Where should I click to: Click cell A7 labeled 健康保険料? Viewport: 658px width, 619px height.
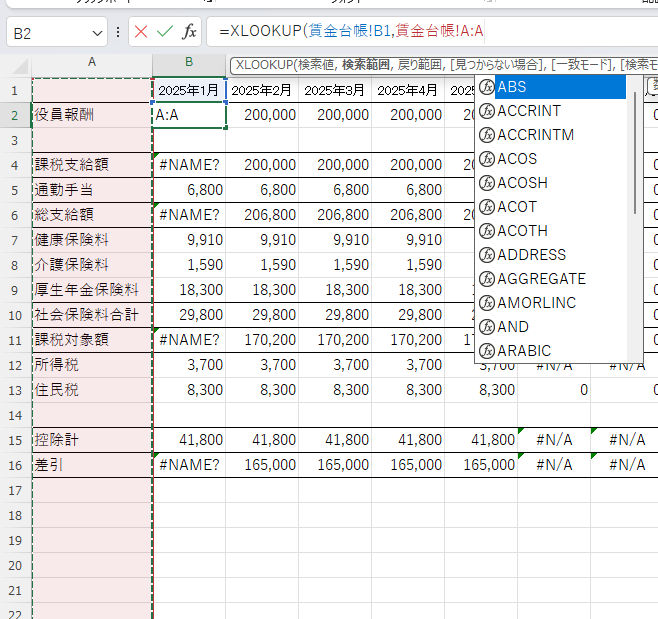tap(92, 240)
